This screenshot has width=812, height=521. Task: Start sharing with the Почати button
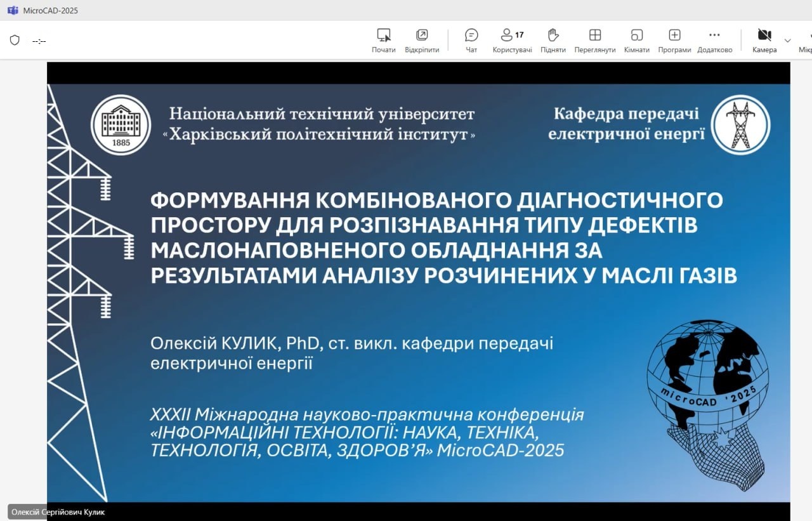pyautogui.click(x=384, y=41)
